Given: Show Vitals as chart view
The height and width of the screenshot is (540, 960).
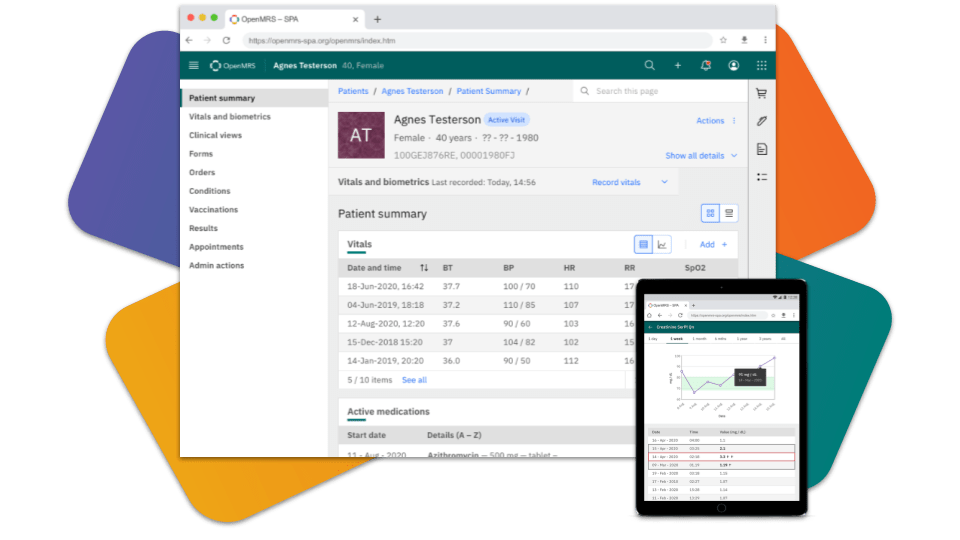Looking at the screenshot, I should click(x=662, y=244).
